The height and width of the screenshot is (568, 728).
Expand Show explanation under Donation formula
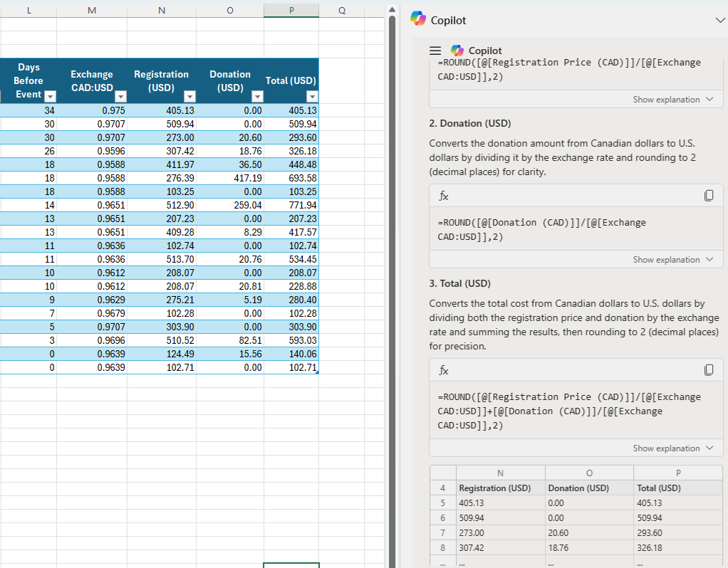pos(672,260)
